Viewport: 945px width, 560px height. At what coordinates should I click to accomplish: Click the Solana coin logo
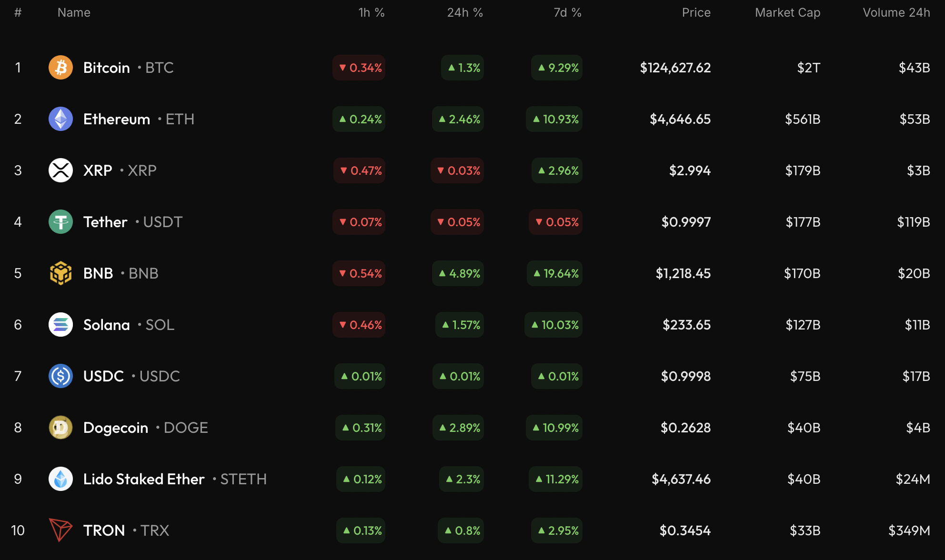pyautogui.click(x=60, y=325)
